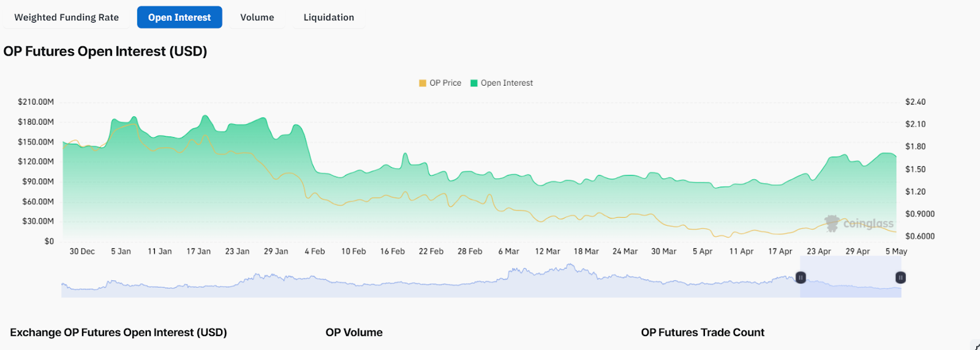Click the $210.00M left axis label
Viewport: 980px width, 350px height.
click(36, 102)
